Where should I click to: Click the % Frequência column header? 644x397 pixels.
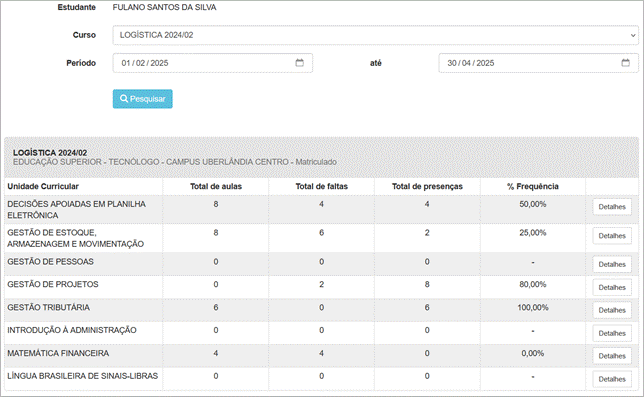[x=533, y=186]
